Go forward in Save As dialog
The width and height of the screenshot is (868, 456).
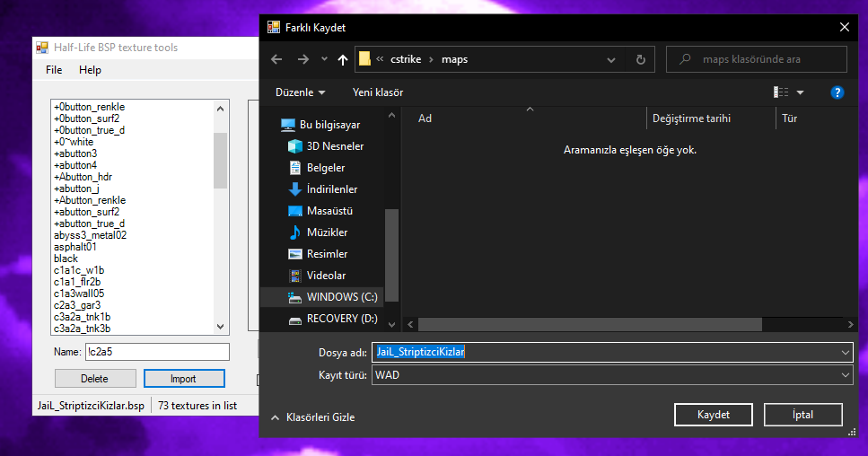point(302,59)
